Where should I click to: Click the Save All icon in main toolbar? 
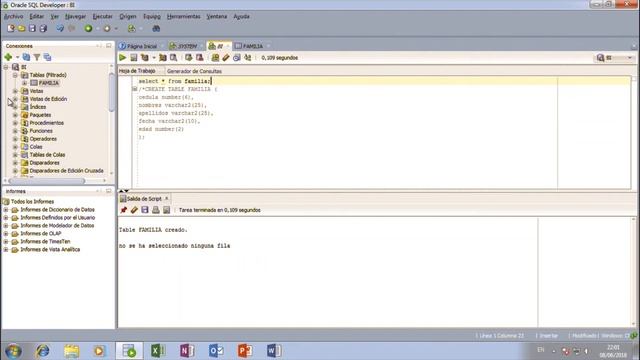pyautogui.click(x=43, y=29)
